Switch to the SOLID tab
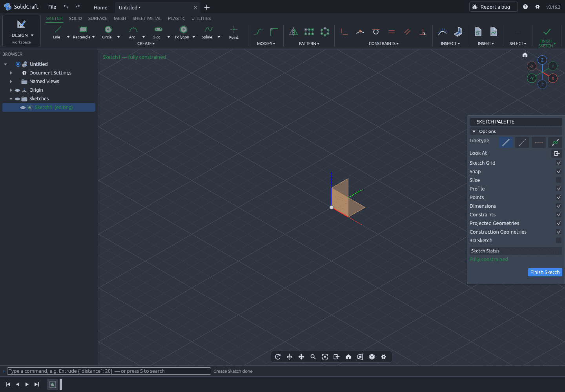565x392 pixels. (x=75, y=18)
